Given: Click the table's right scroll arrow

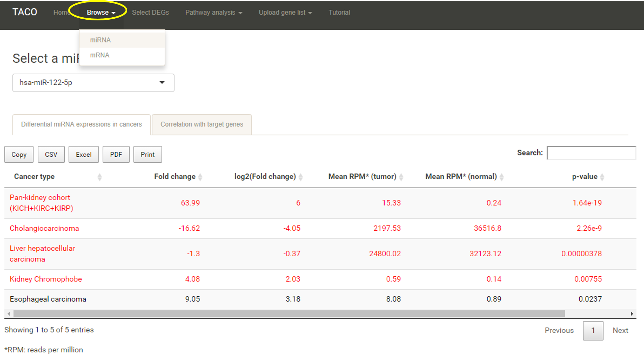Looking at the screenshot, I should click(x=632, y=314).
